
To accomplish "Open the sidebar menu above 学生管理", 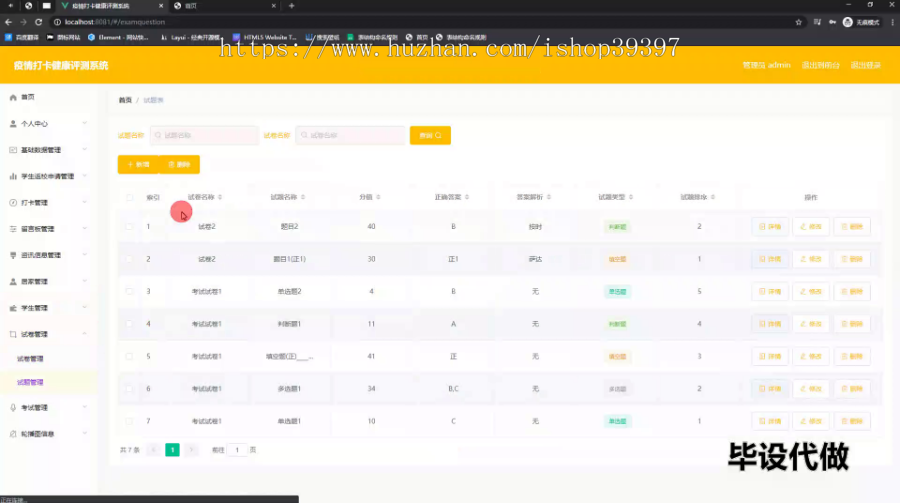I will coord(48,281).
